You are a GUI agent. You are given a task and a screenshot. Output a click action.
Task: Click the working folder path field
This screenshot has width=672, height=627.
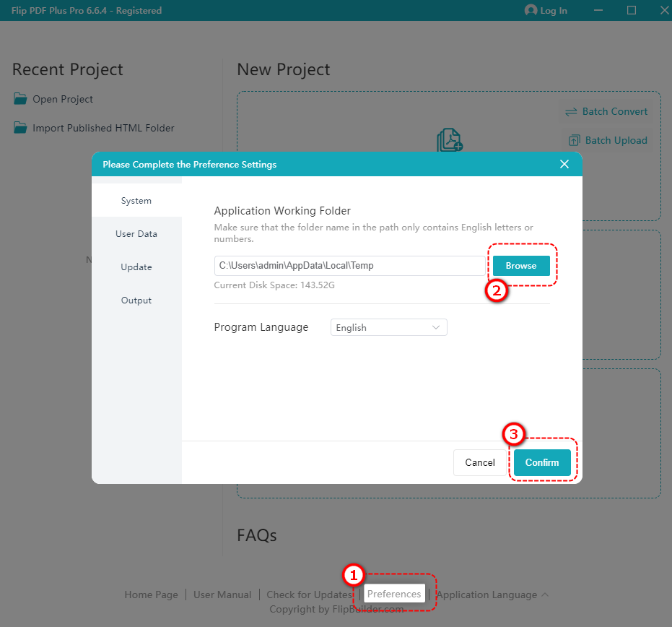tap(349, 266)
